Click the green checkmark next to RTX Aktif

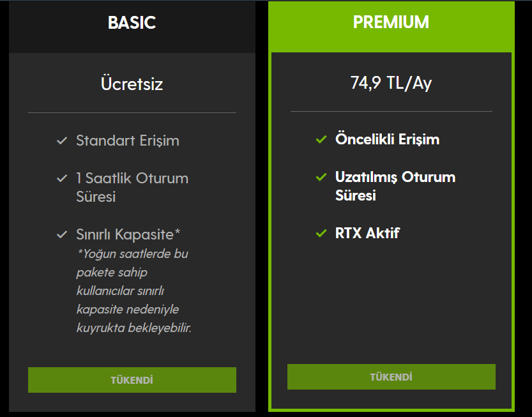pyautogui.click(x=321, y=233)
